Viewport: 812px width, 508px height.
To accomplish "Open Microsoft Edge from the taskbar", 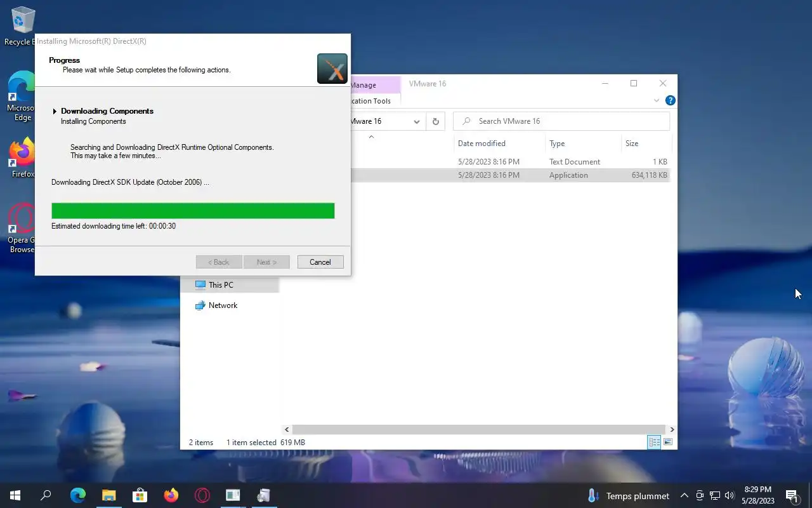I will click(x=77, y=495).
